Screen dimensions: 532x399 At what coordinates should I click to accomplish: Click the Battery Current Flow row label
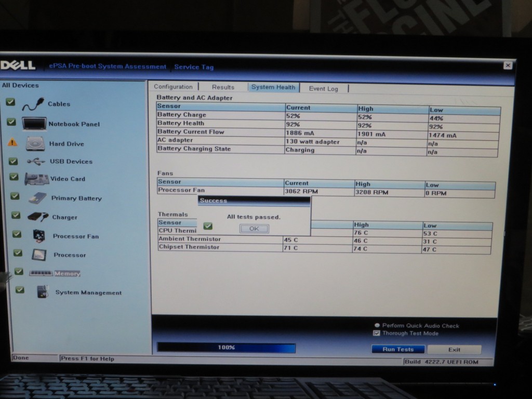click(x=190, y=131)
